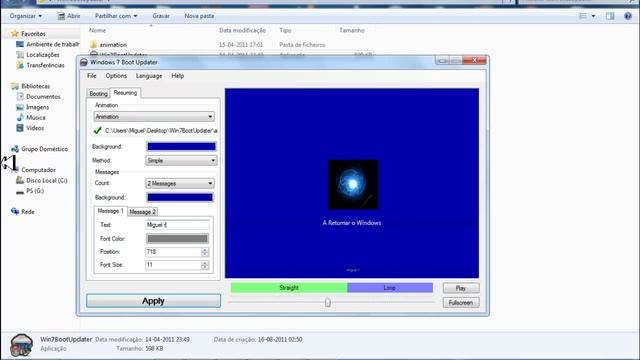Select Bibliotecas in the navigation pane
640x360 pixels.
tap(35, 86)
